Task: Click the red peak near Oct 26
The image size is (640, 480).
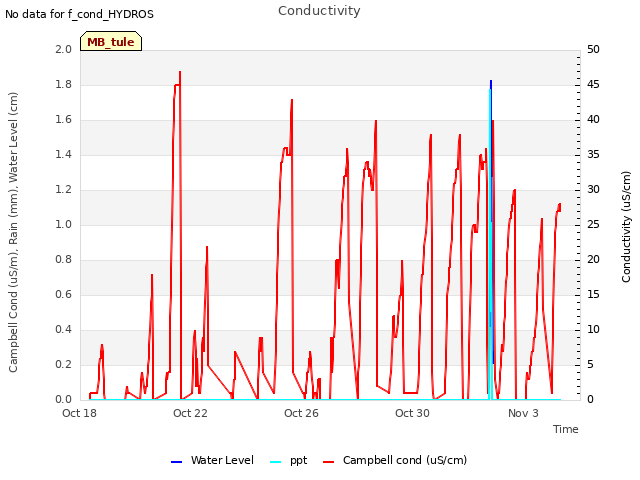Action: [292, 100]
